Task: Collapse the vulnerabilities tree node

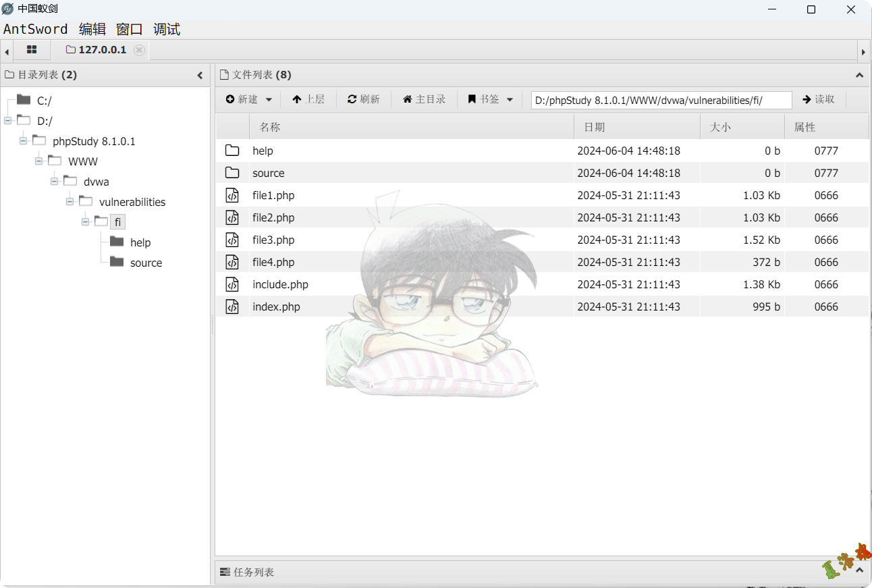Action: tap(70, 202)
